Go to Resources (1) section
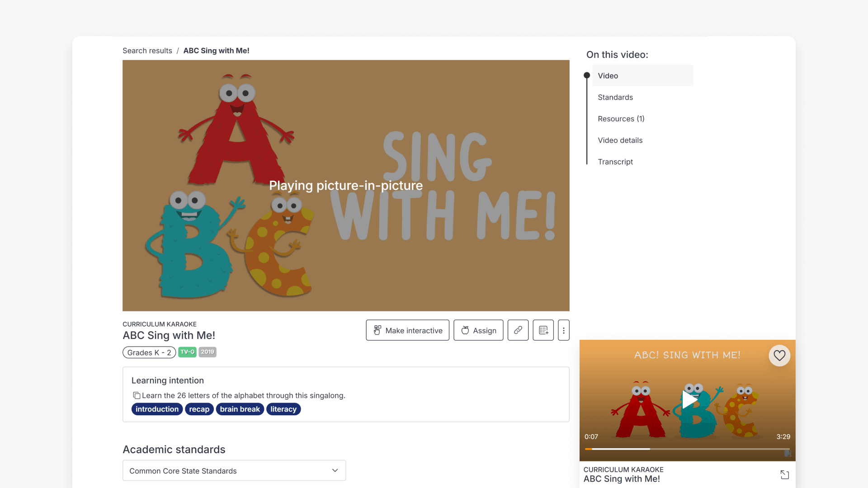Viewport: 868px width, 488px height. (x=621, y=119)
